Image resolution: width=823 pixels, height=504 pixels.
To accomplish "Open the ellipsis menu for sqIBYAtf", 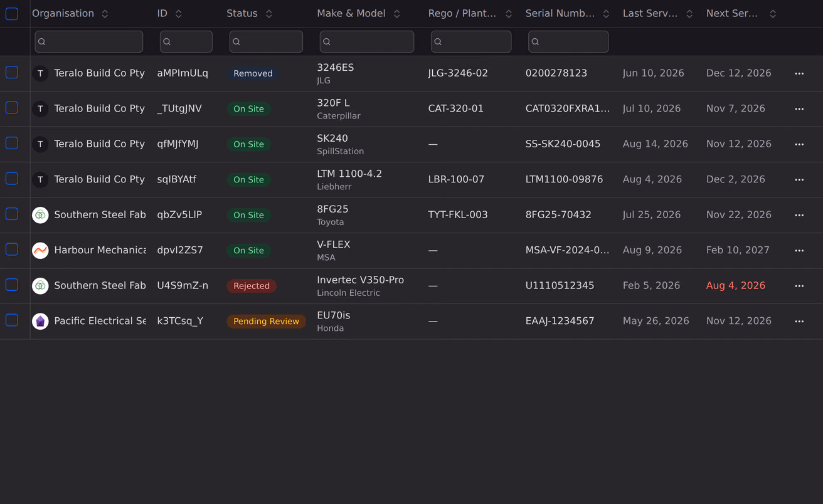I will coord(799,180).
